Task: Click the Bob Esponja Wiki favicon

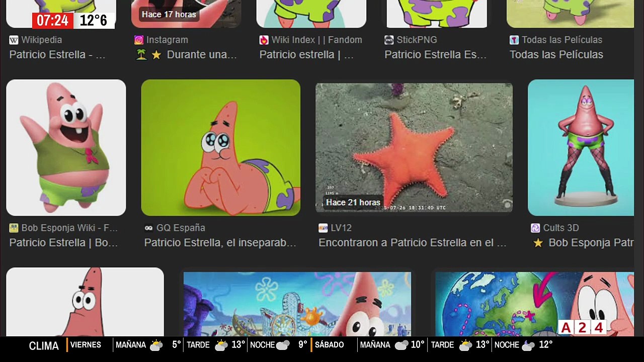Action: pos(14,228)
